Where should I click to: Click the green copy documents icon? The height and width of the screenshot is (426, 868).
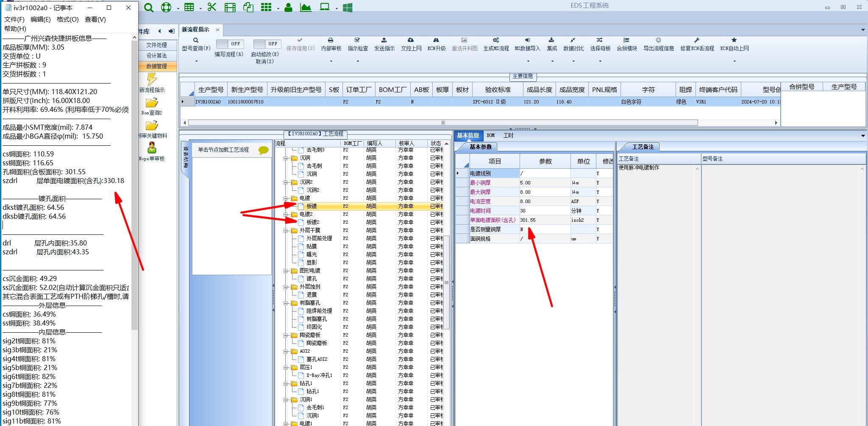click(x=248, y=7)
